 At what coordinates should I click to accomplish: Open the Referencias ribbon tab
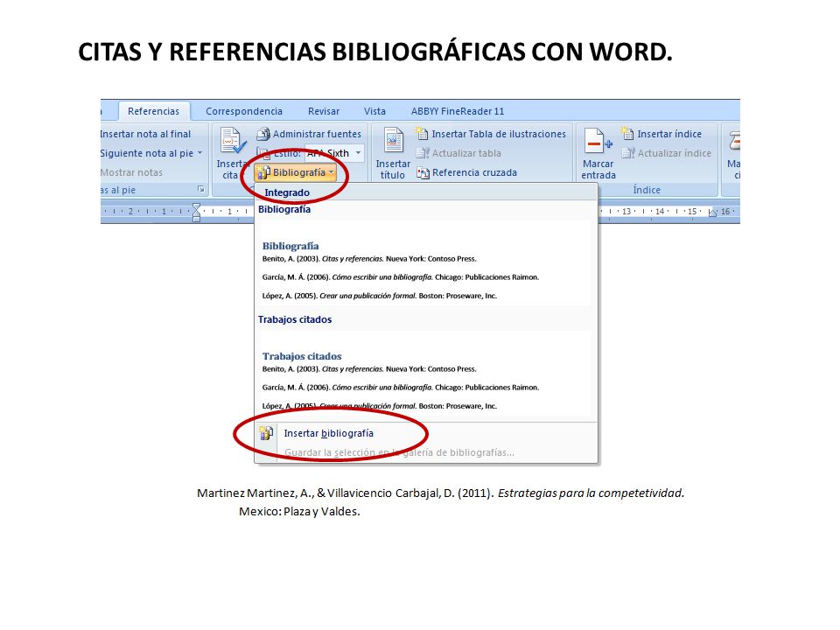(x=153, y=111)
